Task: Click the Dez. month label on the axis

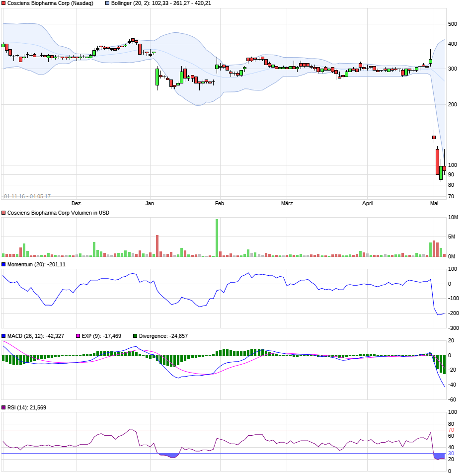Action: (x=77, y=203)
